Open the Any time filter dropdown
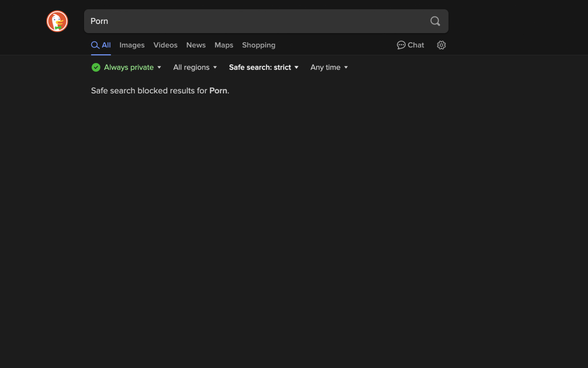 (x=329, y=67)
